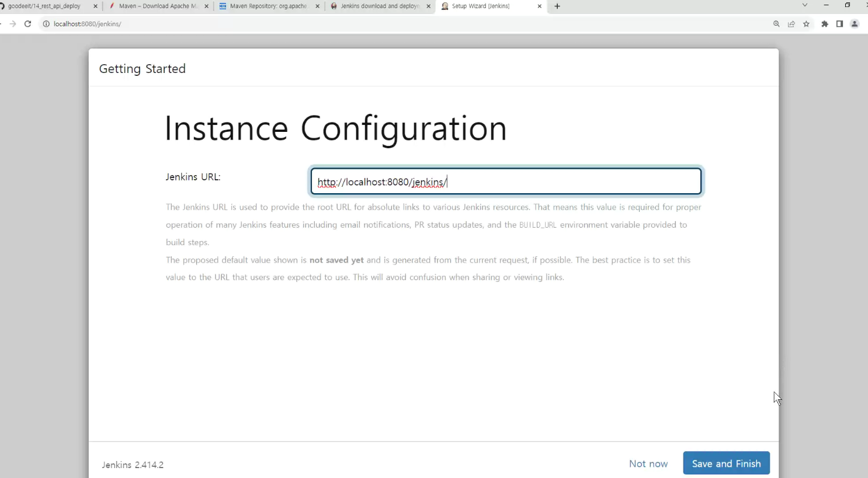This screenshot has height=478, width=868.
Task: Switch to the Maven – Download Apache tab
Action: pos(158,6)
